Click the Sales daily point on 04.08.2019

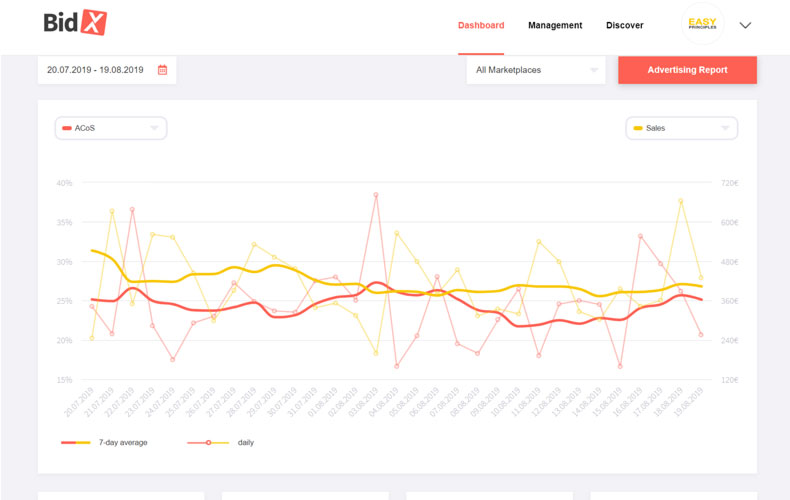coord(397,233)
